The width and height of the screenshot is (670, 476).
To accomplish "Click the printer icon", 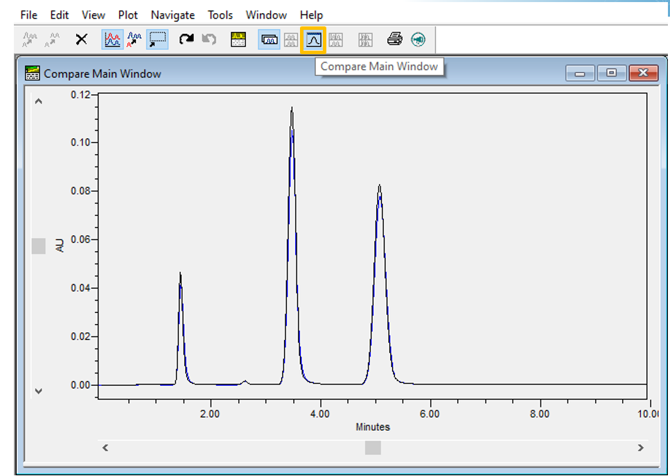I will pyautogui.click(x=394, y=39).
